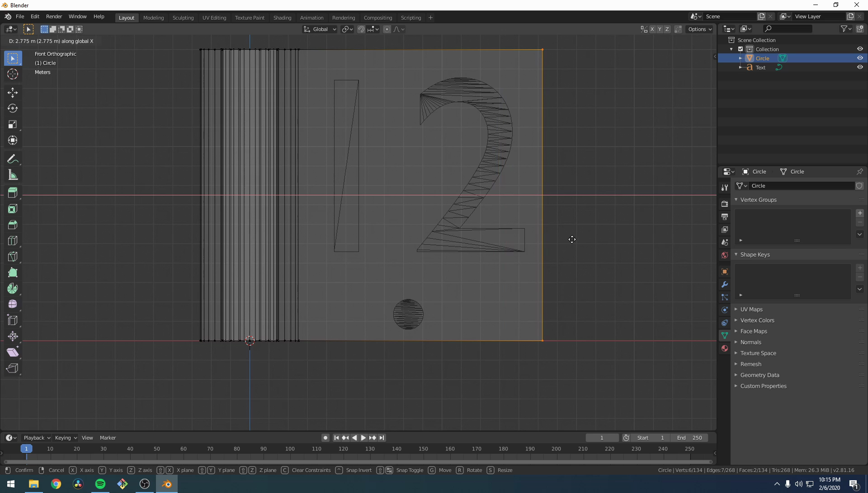Open the Playback dropdown in timeline
This screenshot has height=493, width=868.
click(37, 438)
